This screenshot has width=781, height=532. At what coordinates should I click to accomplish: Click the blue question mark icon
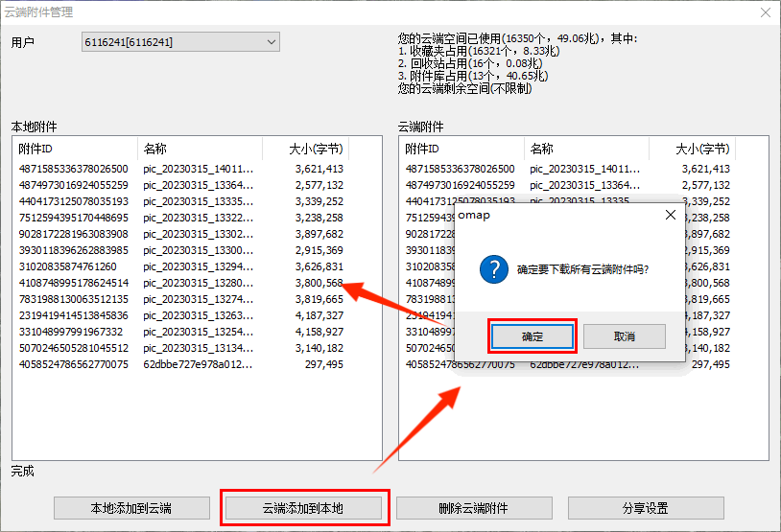coord(493,269)
